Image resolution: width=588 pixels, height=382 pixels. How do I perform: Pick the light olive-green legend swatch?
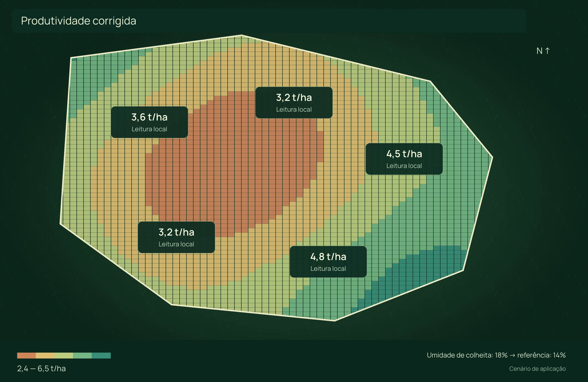click(64, 356)
